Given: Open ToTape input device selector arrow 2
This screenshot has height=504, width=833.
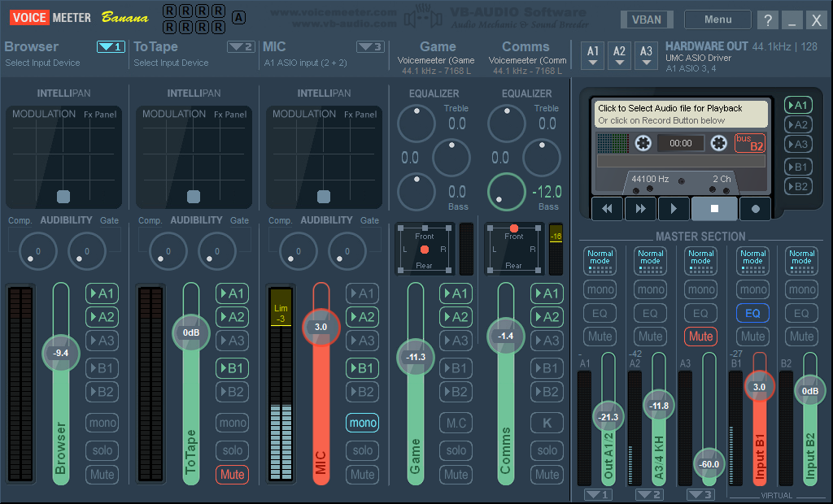Looking at the screenshot, I should point(241,46).
